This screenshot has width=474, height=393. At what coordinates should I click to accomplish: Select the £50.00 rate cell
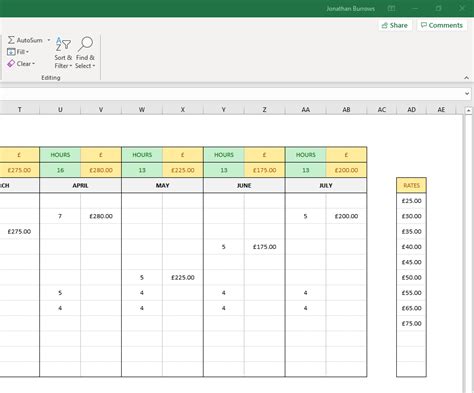411,277
